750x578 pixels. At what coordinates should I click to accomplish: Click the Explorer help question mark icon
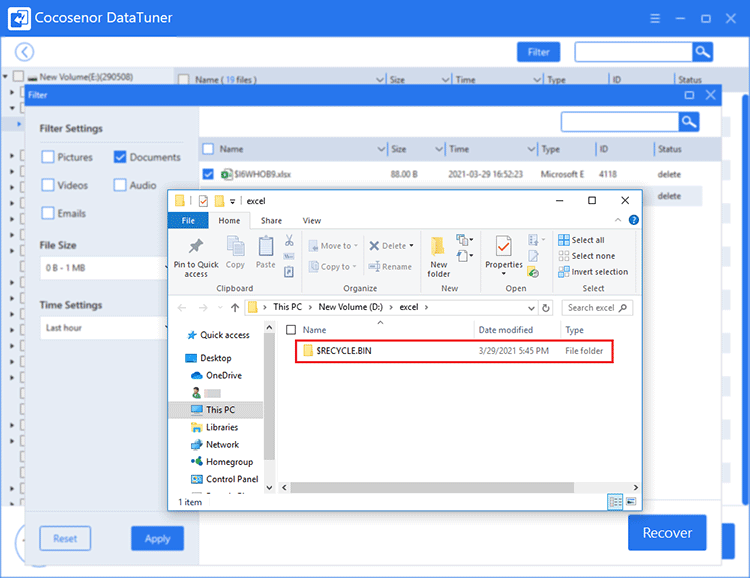click(x=633, y=220)
